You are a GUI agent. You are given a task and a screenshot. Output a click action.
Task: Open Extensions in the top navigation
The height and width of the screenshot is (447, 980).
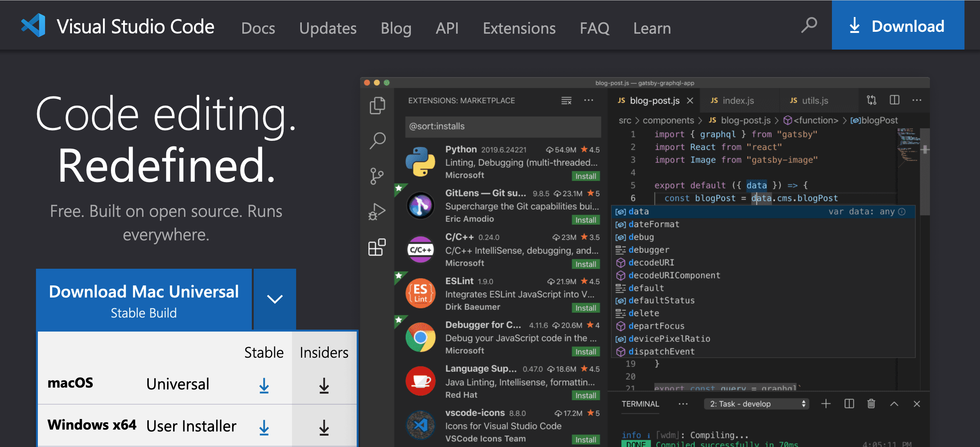pyautogui.click(x=519, y=28)
